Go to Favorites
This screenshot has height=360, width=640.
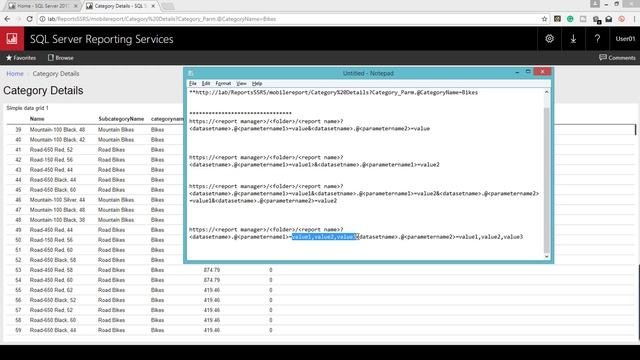click(21, 58)
